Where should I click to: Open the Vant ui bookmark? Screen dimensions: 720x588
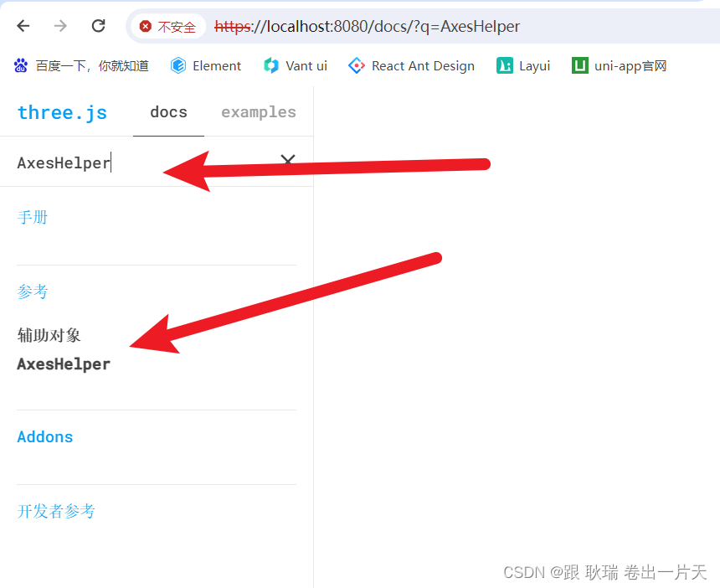click(x=295, y=65)
